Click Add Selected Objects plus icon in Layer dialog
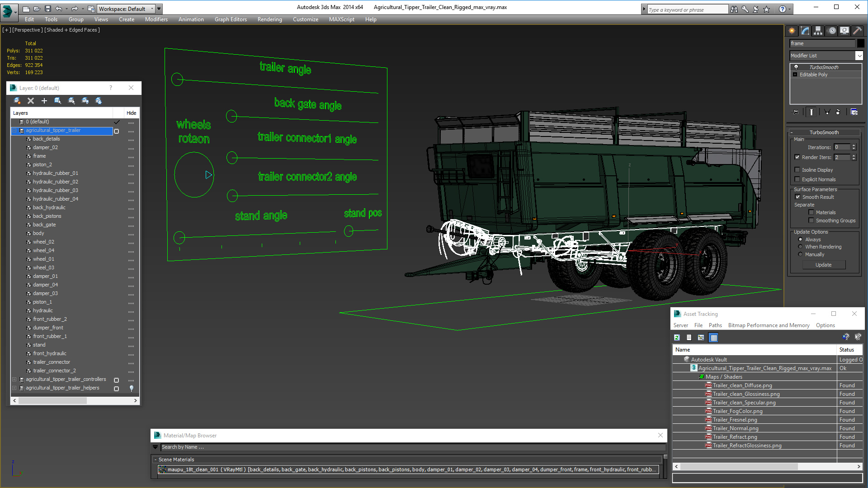The image size is (868, 488). [44, 101]
